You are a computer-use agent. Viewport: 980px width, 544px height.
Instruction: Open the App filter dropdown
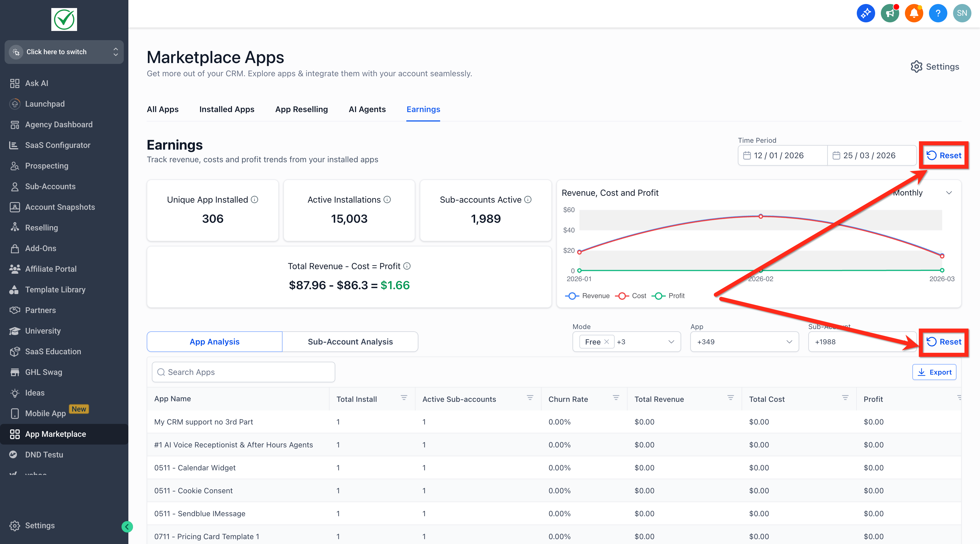pyautogui.click(x=744, y=342)
